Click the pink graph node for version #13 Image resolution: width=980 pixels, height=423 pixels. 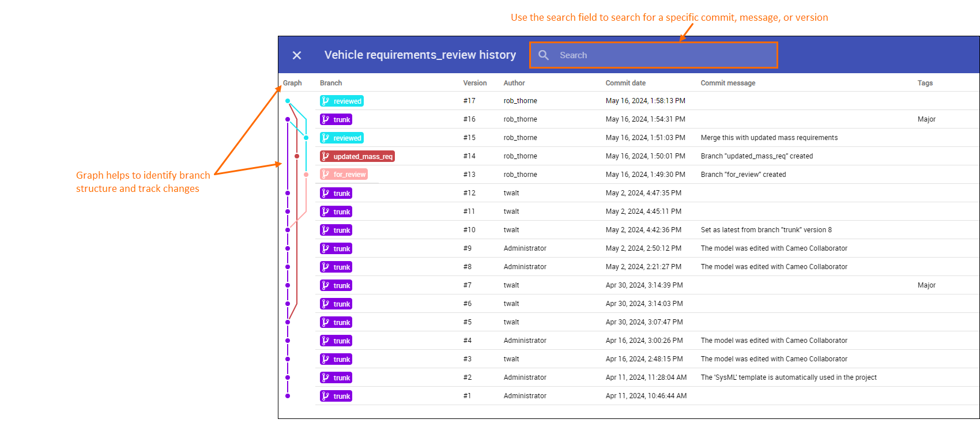306,175
